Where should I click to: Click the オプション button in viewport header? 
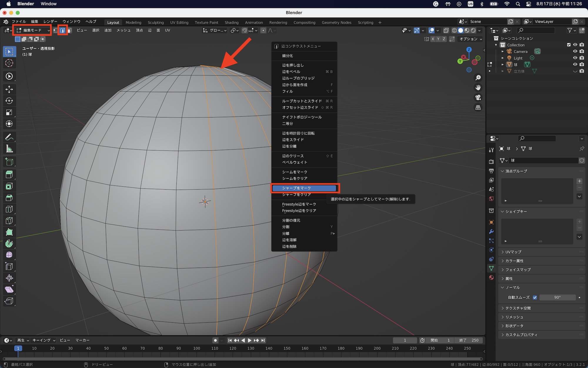point(470,39)
